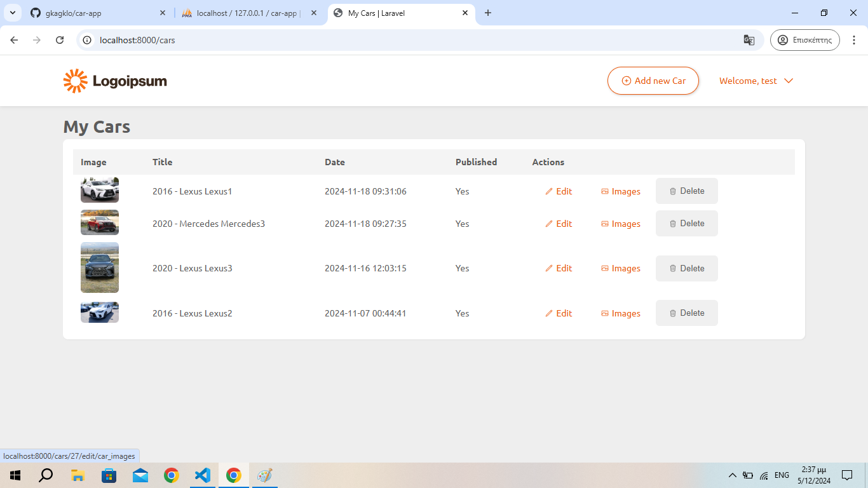Delete the 2016 - Lexus Lexus2 car

coord(687,313)
